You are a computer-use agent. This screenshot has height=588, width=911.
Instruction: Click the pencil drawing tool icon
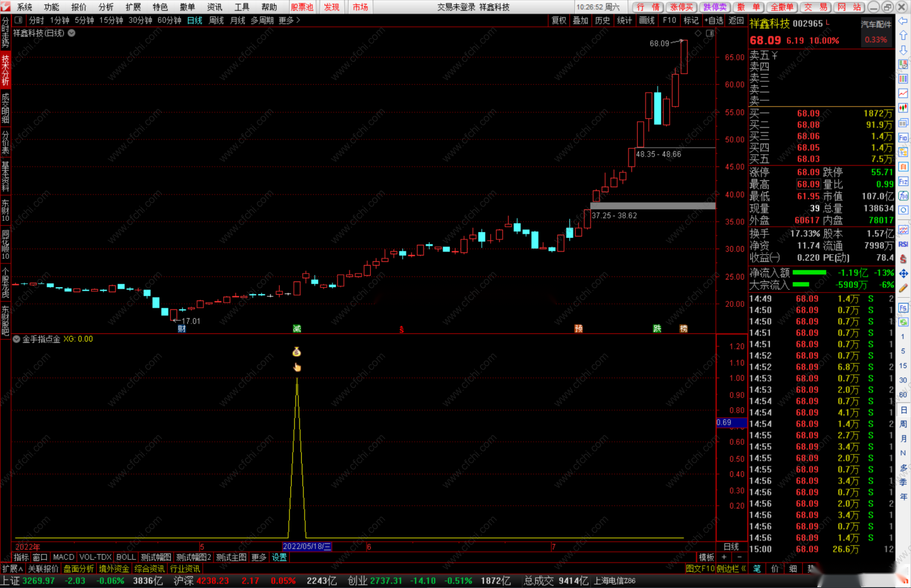(x=903, y=288)
